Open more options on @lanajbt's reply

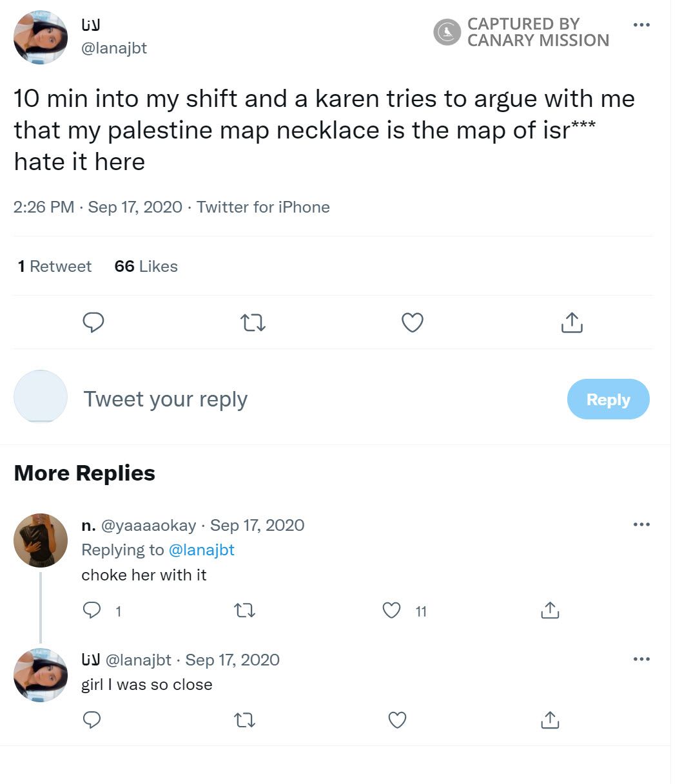click(642, 658)
